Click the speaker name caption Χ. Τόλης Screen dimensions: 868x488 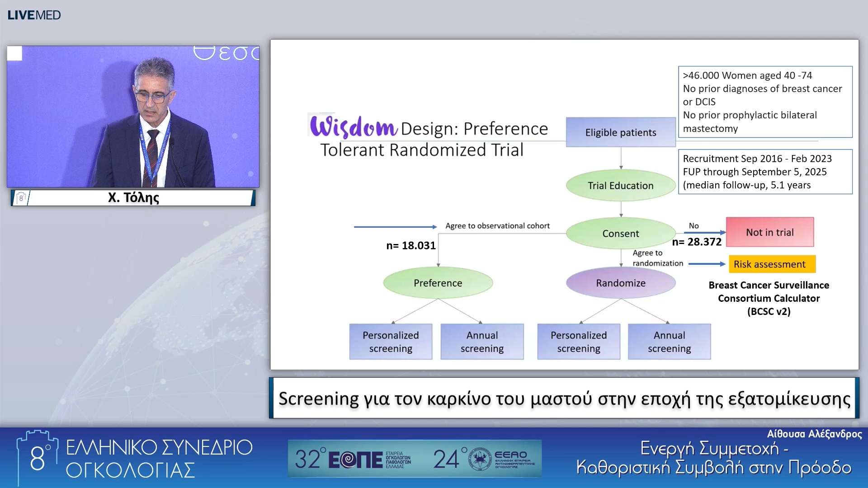coord(133,198)
